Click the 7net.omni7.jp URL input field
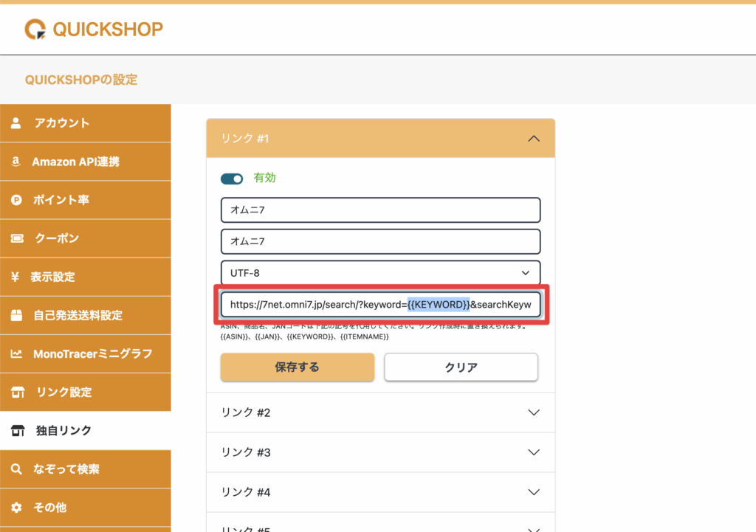The height and width of the screenshot is (532, 756). point(380,305)
